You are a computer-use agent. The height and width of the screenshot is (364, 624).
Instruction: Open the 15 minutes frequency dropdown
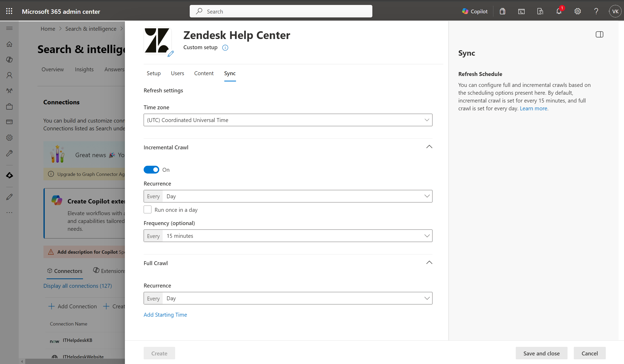(x=288, y=236)
